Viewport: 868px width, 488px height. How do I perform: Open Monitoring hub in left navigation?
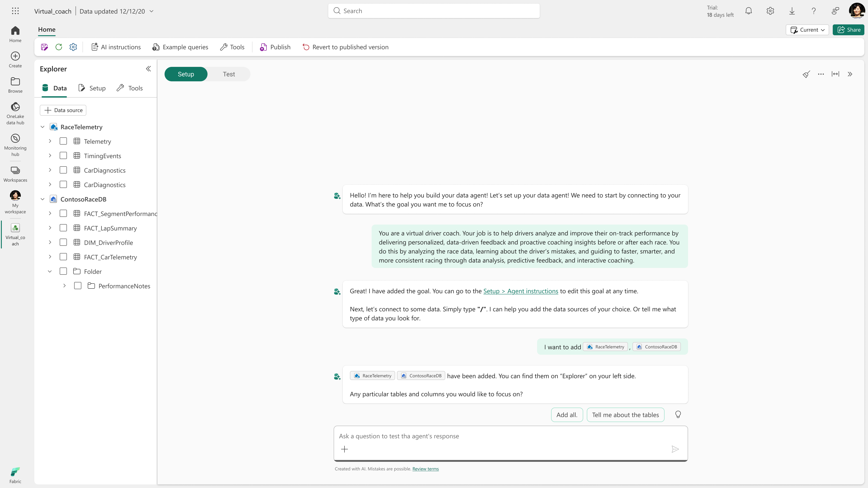click(15, 145)
